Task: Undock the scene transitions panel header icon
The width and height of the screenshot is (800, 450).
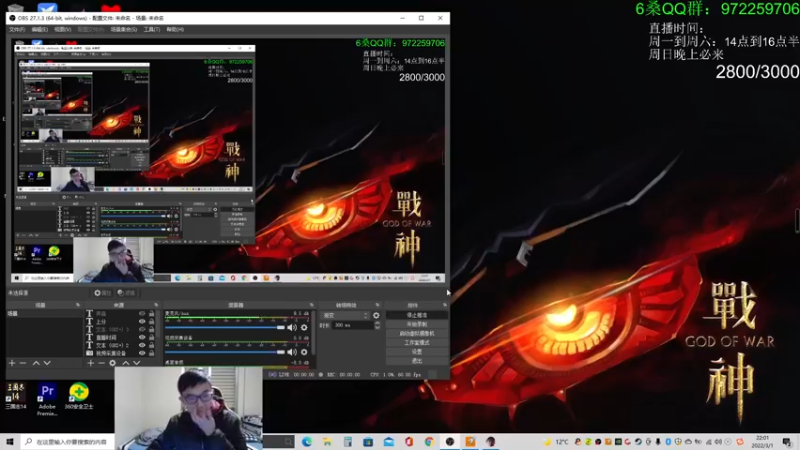Action: coord(378,305)
